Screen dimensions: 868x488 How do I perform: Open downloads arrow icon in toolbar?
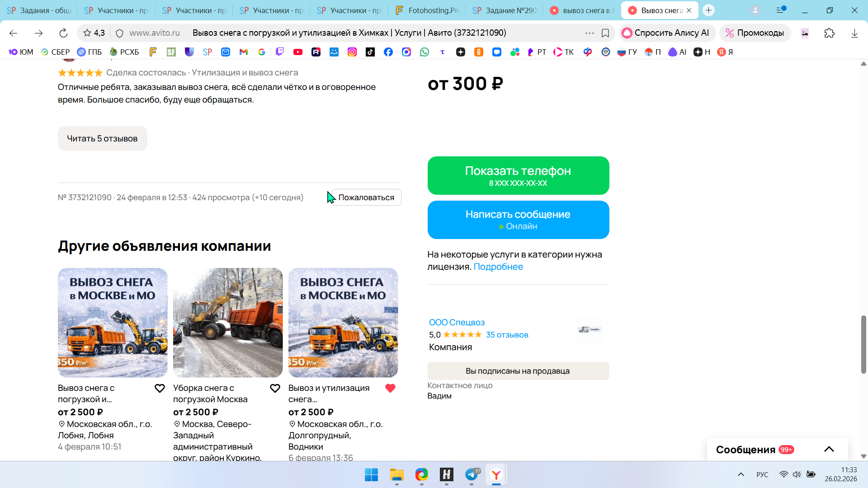[x=854, y=33]
